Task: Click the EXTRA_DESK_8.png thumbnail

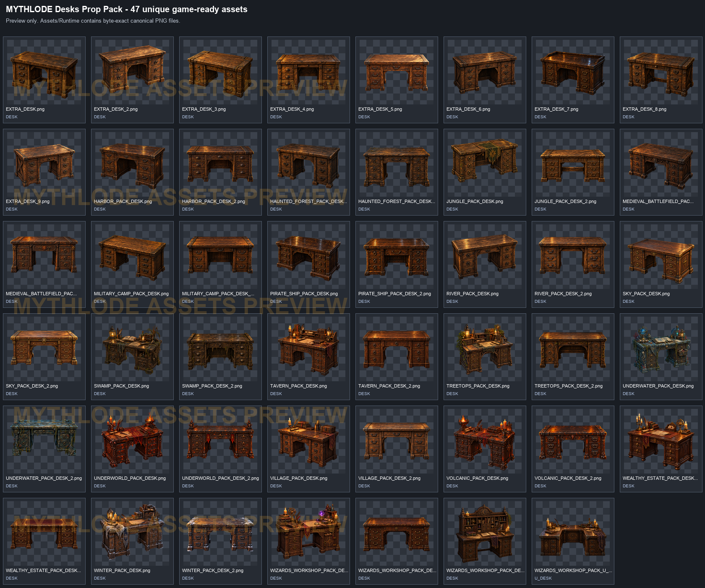Action: pos(661,72)
